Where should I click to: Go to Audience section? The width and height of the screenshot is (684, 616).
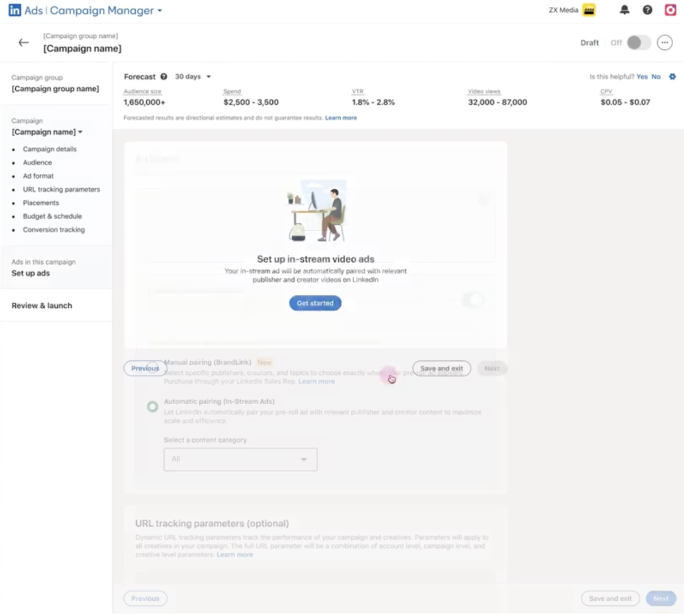[x=37, y=163]
